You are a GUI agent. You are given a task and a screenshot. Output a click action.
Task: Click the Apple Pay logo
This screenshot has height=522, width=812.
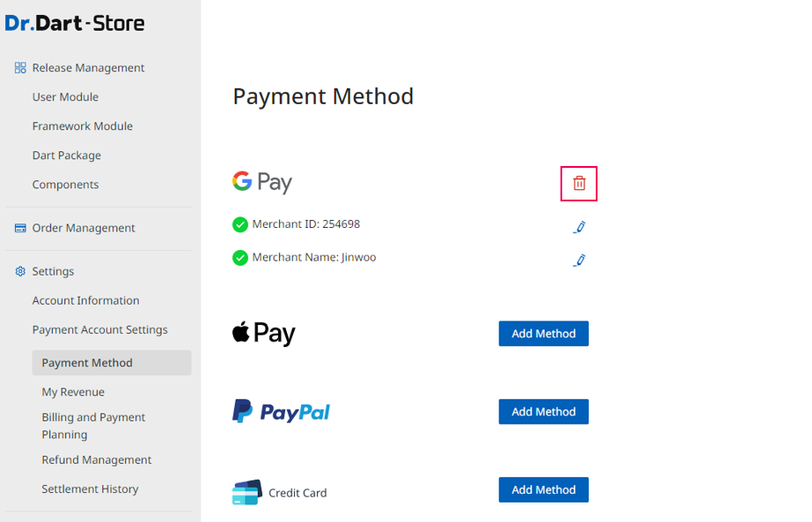pos(264,333)
